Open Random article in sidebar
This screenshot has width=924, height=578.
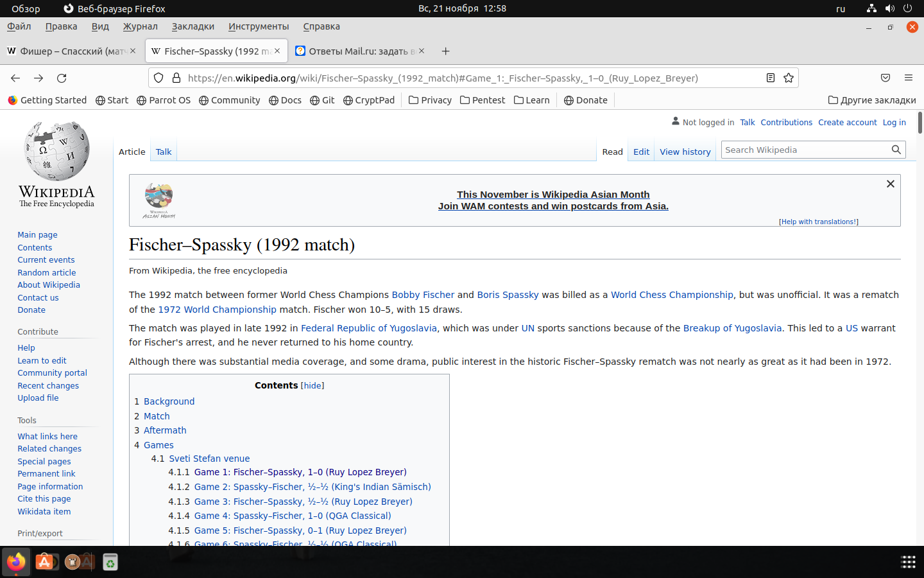click(x=47, y=272)
